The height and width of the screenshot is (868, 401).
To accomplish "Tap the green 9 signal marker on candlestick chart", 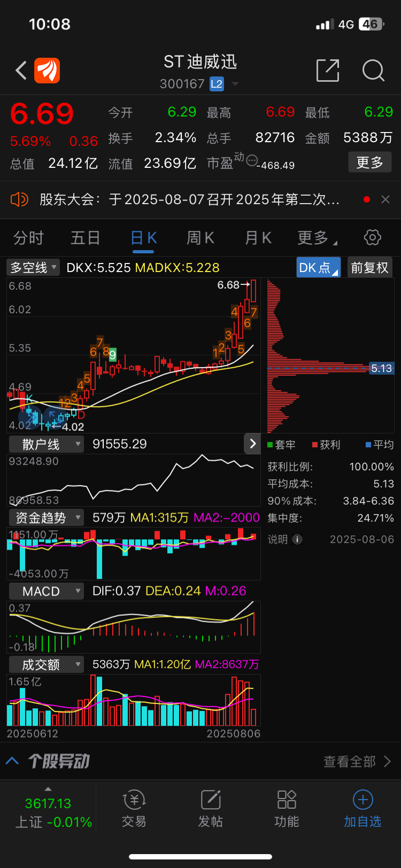I will (112, 355).
